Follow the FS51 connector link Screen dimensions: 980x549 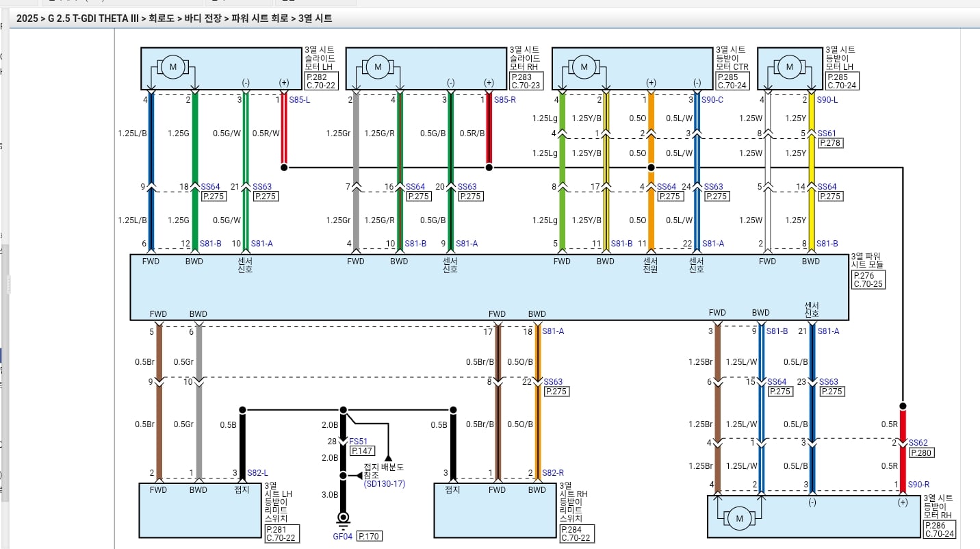coord(359,442)
